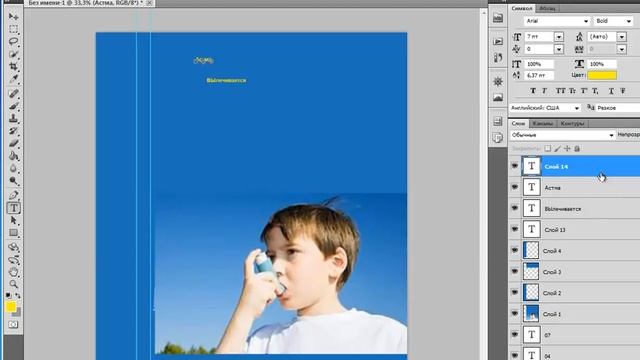
Task: Open the Adjustments panel sun icon
Action: (x=498, y=82)
